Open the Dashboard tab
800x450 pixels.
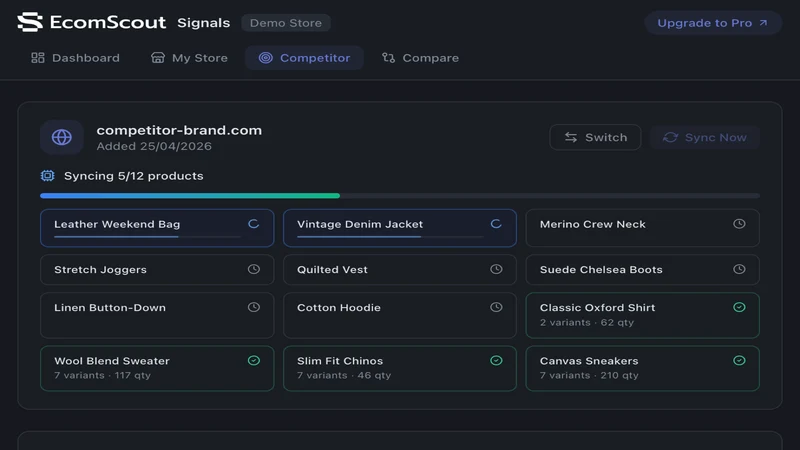[76, 58]
